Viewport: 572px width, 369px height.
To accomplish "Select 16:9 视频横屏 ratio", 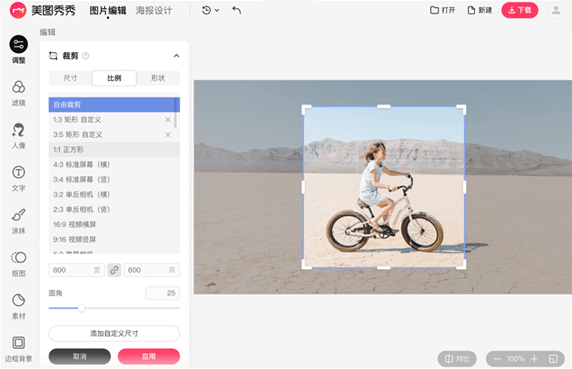I will [x=114, y=224].
